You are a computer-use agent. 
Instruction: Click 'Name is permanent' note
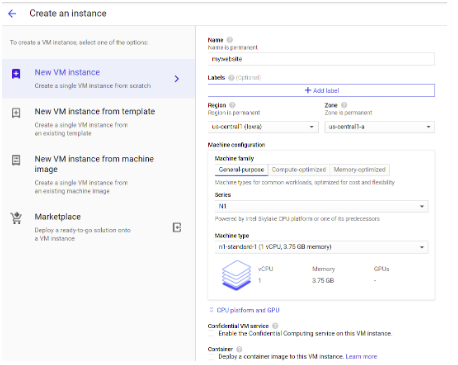point(233,48)
